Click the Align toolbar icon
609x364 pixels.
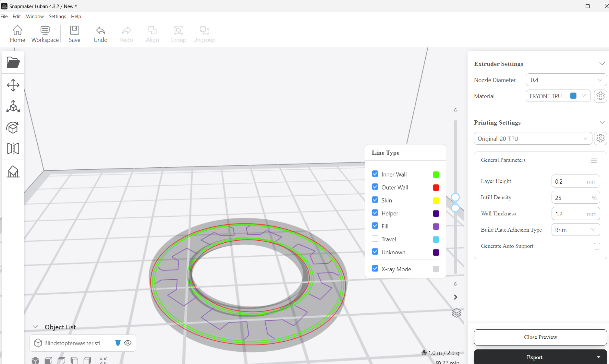(x=152, y=34)
